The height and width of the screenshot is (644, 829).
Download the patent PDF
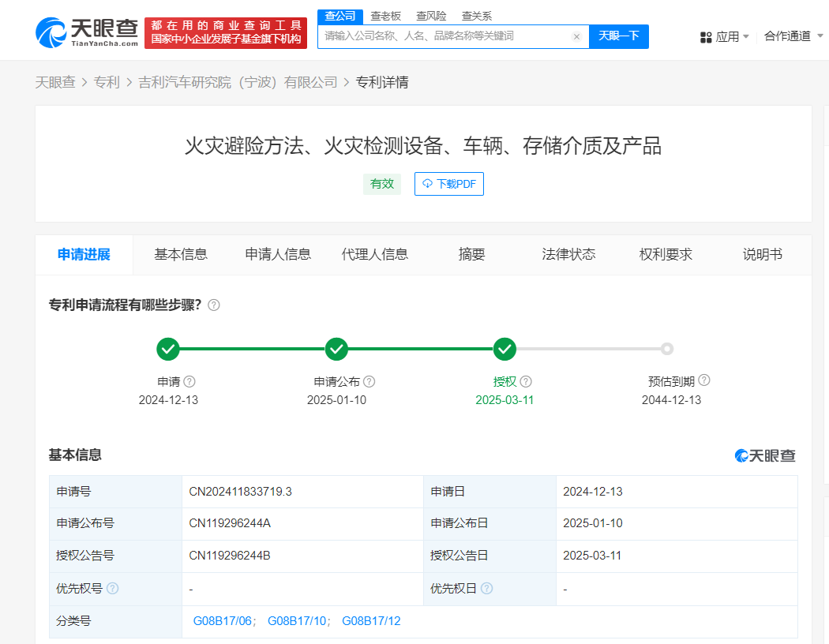[x=448, y=184]
